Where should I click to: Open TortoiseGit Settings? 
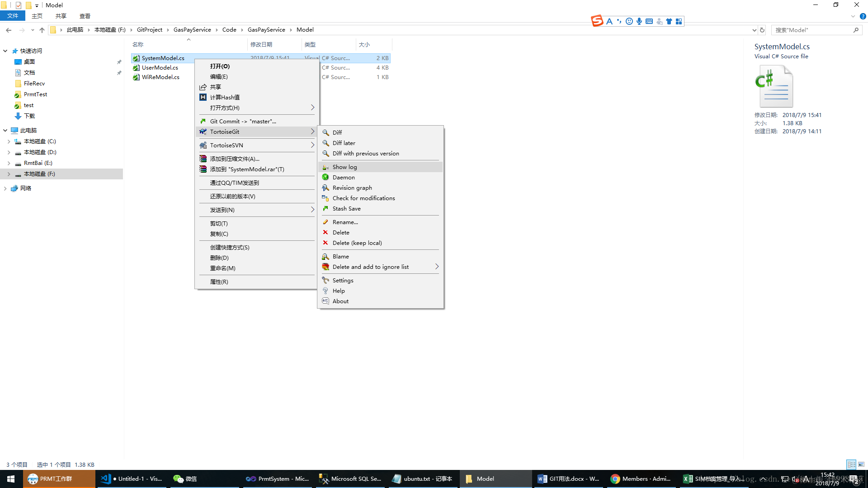[343, 280]
